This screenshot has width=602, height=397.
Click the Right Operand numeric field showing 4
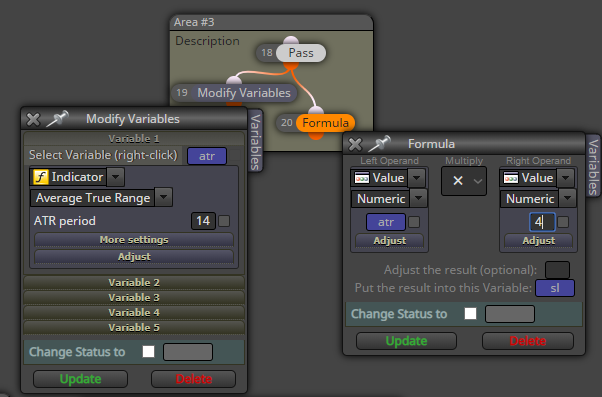click(x=542, y=222)
